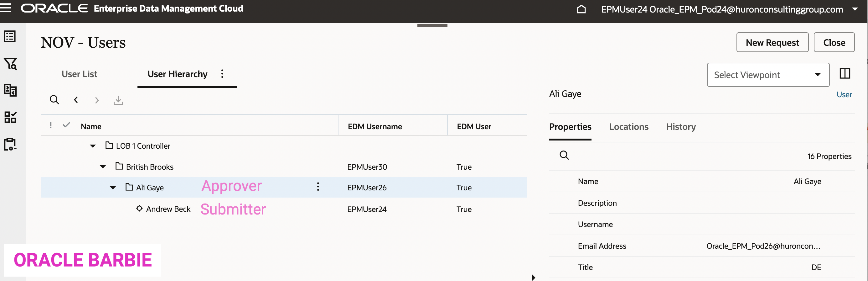Open the filter search sidebar icon
Screen dimensions: 868x281
tap(10, 64)
